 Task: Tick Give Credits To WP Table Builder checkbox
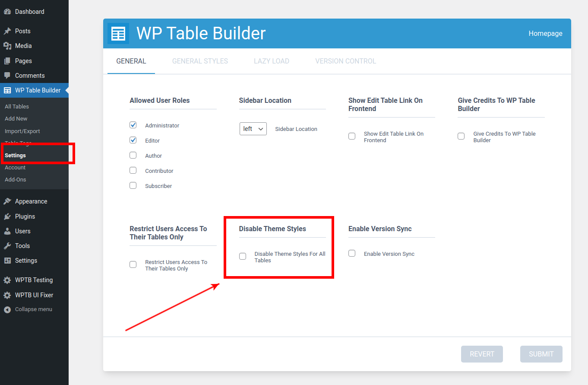pyautogui.click(x=461, y=136)
